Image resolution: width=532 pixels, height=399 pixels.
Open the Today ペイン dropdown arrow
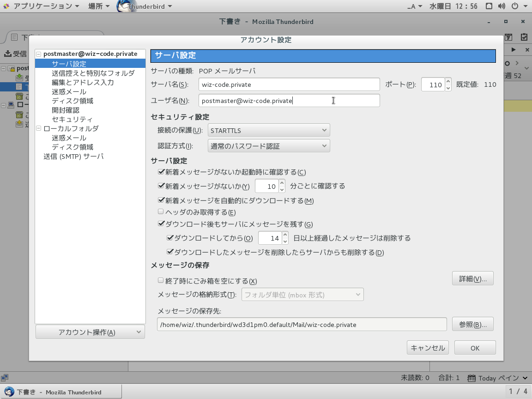(x=525, y=378)
